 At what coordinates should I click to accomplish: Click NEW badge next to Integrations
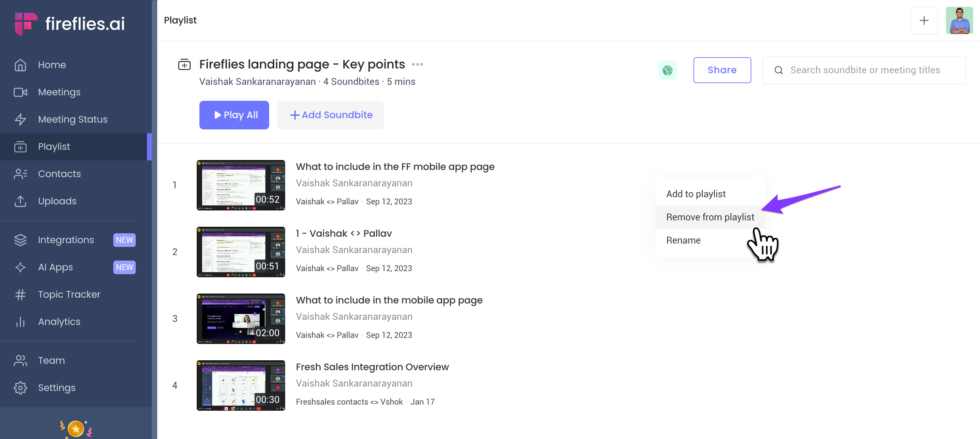125,240
